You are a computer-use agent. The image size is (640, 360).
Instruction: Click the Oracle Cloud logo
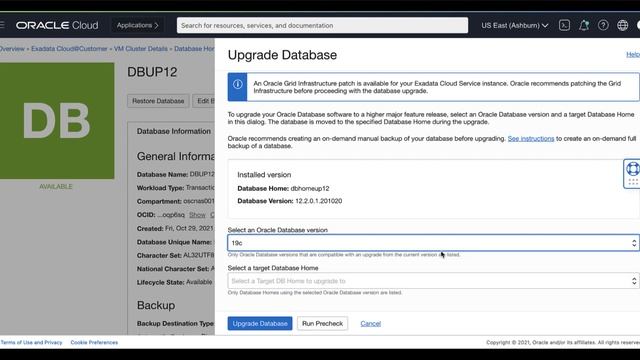click(x=57, y=25)
